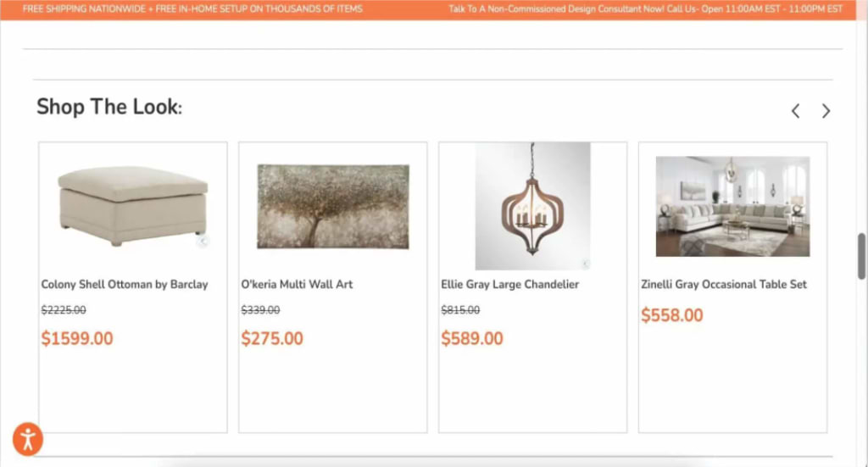Go to previous Shop The Look items
Image resolution: width=868 pixels, height=467 pixels.
click(795, 111)
